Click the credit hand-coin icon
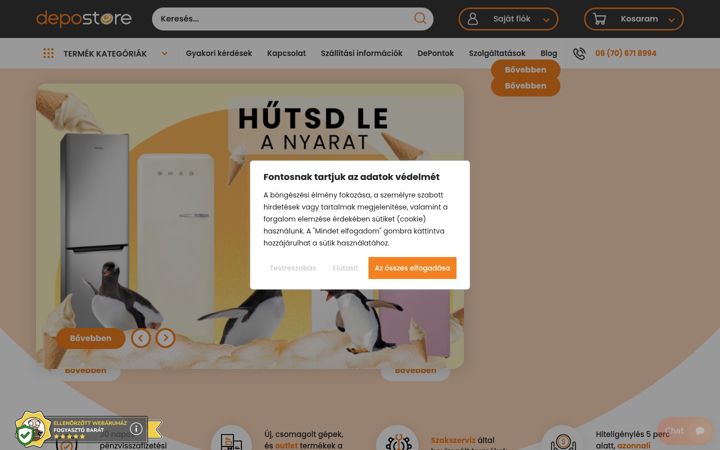This screenshot has height=450, width=720. pyautogui.click(x=563, y=441)
